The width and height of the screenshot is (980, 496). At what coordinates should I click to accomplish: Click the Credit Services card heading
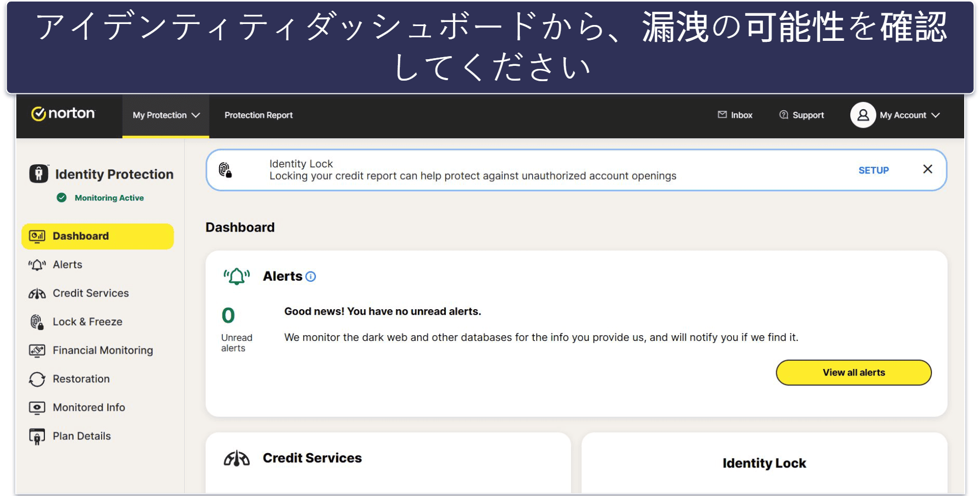point(312,458)
